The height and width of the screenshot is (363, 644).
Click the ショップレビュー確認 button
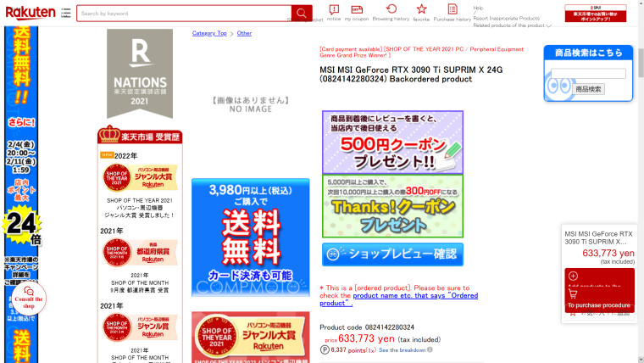392,254
